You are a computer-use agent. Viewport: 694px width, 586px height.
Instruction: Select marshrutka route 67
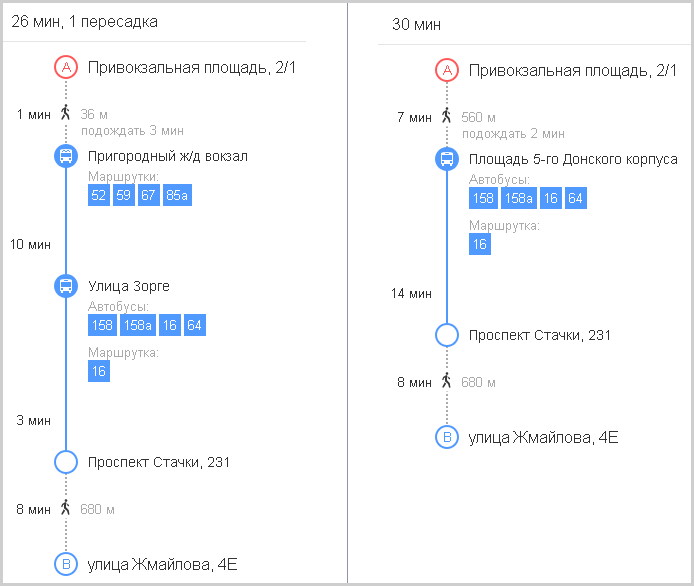click(x=148, y=195)
